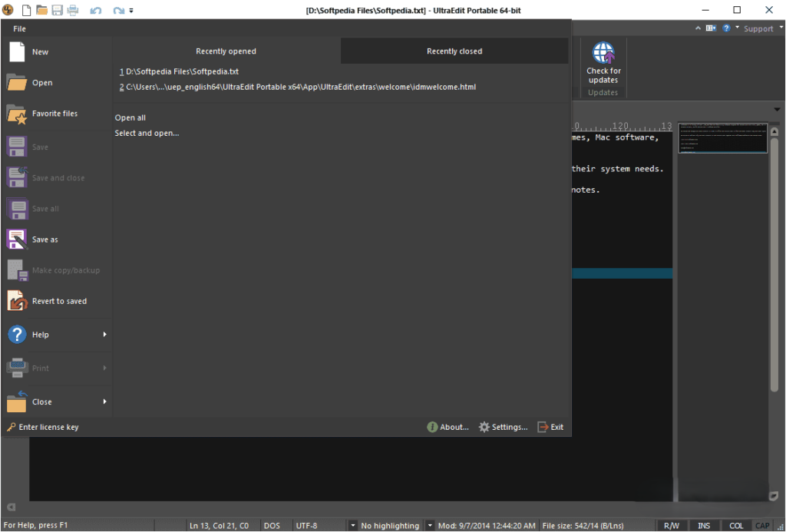Expand the Help submenu arrow
This screenshot has width=786, height=532.
point(104,335)
